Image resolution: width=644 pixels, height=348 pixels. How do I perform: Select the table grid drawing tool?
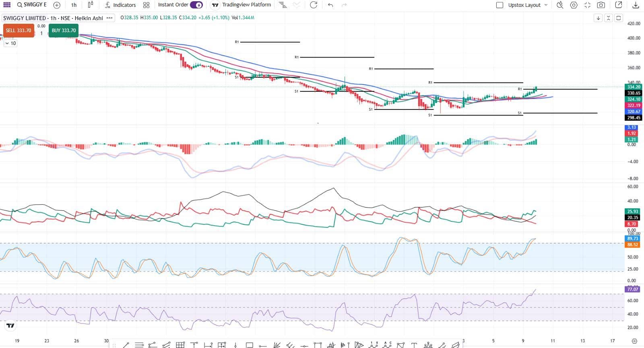pos(180,345)
